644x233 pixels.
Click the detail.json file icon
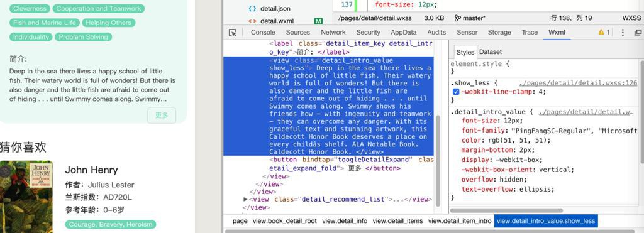[252, 8]
